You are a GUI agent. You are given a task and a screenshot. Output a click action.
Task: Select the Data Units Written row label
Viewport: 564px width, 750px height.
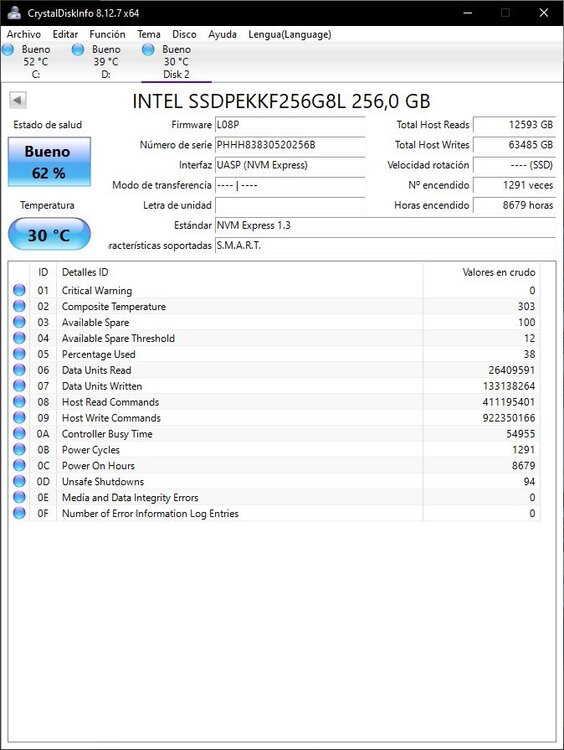click(x=102, y=386)
